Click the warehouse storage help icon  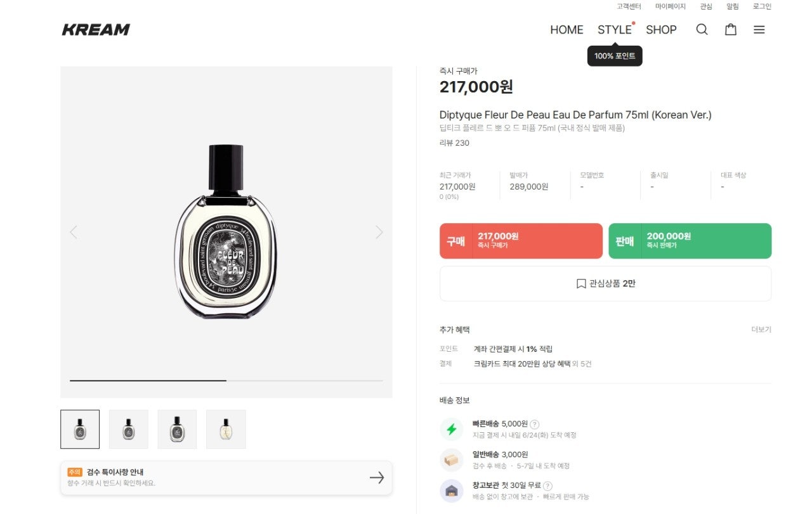coord(547,486)
